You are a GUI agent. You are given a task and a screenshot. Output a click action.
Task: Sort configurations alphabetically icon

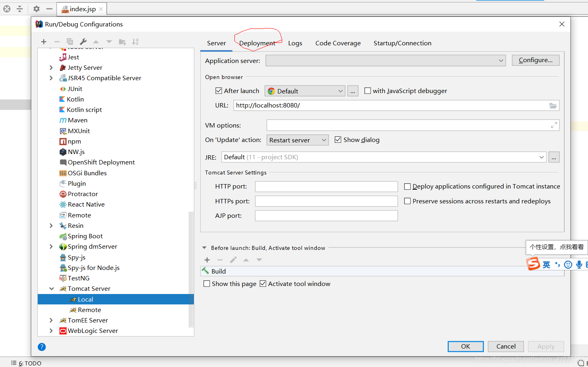(135, 42)
